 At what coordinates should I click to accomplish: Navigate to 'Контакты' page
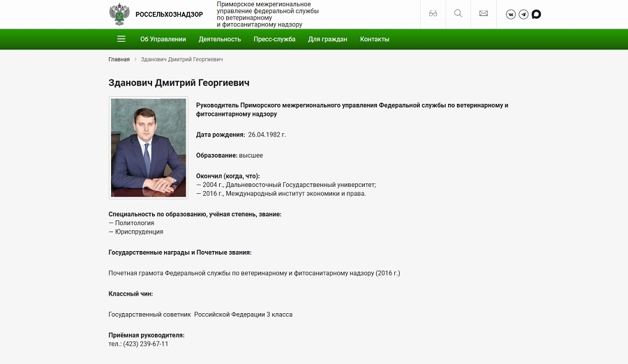coord(374,39)
